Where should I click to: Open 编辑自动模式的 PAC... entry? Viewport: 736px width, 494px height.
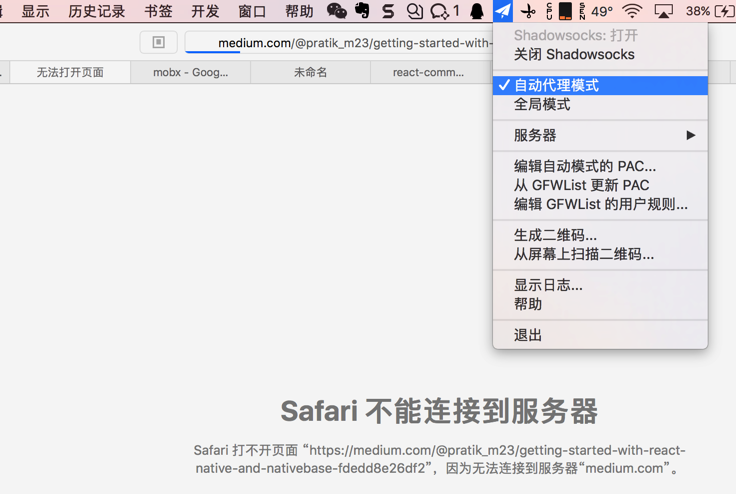(600, 166)
